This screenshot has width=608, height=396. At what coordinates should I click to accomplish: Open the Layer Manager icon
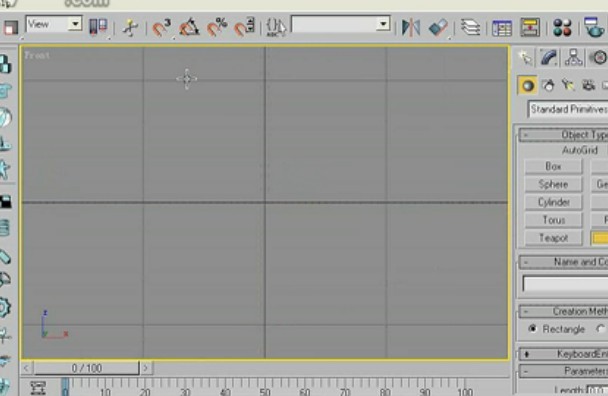(x=470, y=28)
